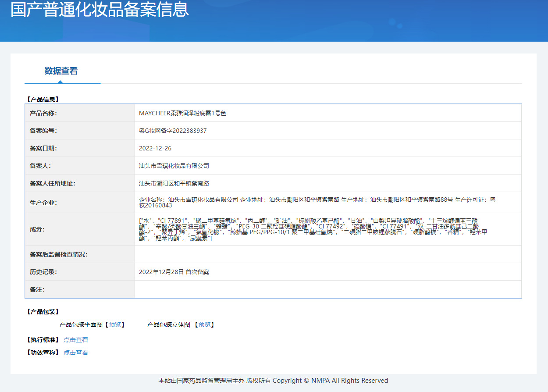Click the 【产品包装】 section heading
This screenshot has height=392, width=548.
pyautogui.click(x=43, y=312)
